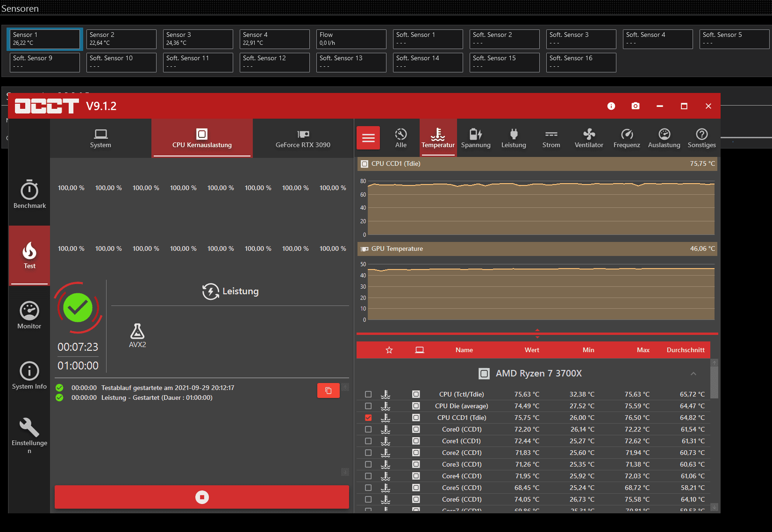Screen dimensions: 772x532
Task: Select the Test section with flame icon
Action: 29,255
